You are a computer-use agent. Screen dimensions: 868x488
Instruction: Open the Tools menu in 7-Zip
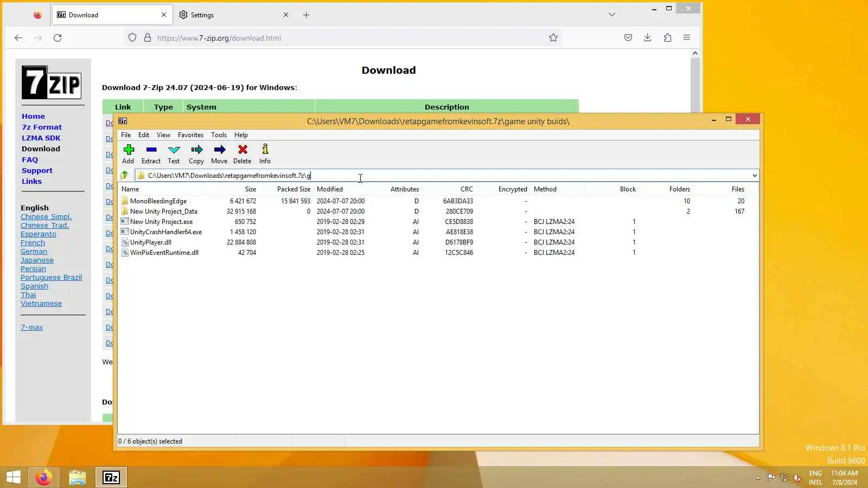click(x=219, y=135)
